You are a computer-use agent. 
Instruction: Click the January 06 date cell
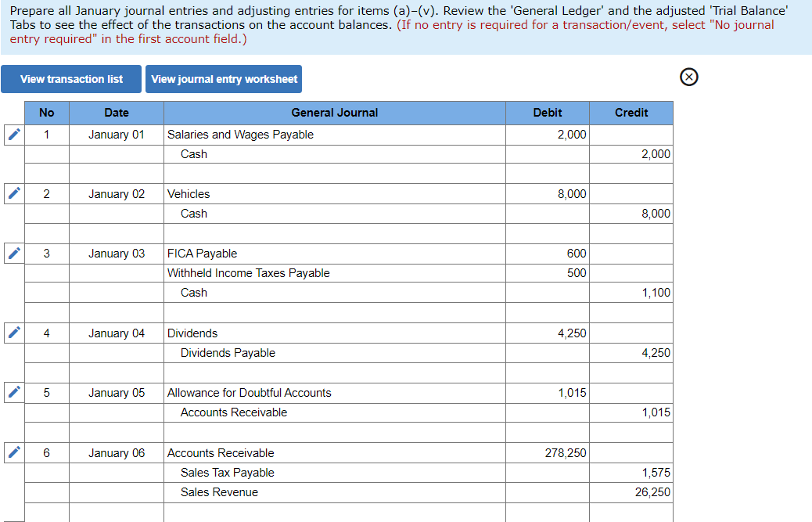pos(117,452)
